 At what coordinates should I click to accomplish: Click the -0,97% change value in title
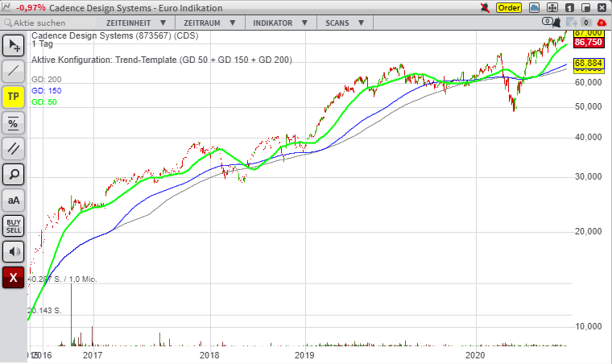click(31, 8)
